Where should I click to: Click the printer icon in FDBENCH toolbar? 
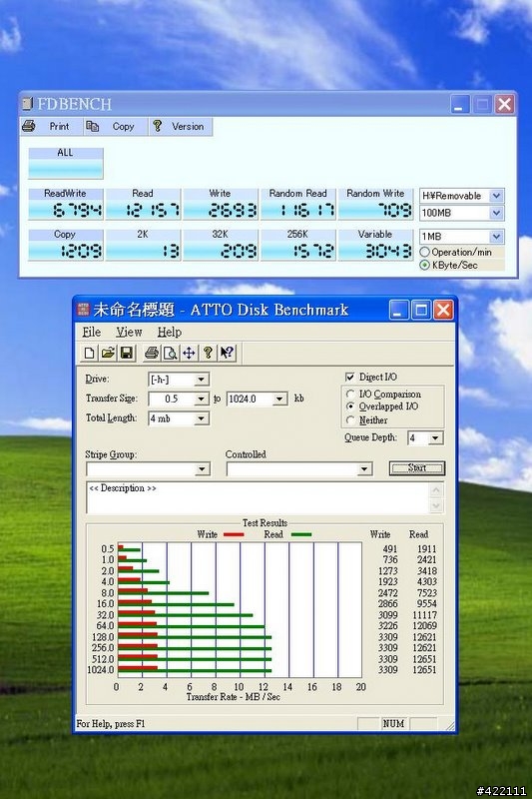coord(29,126)
